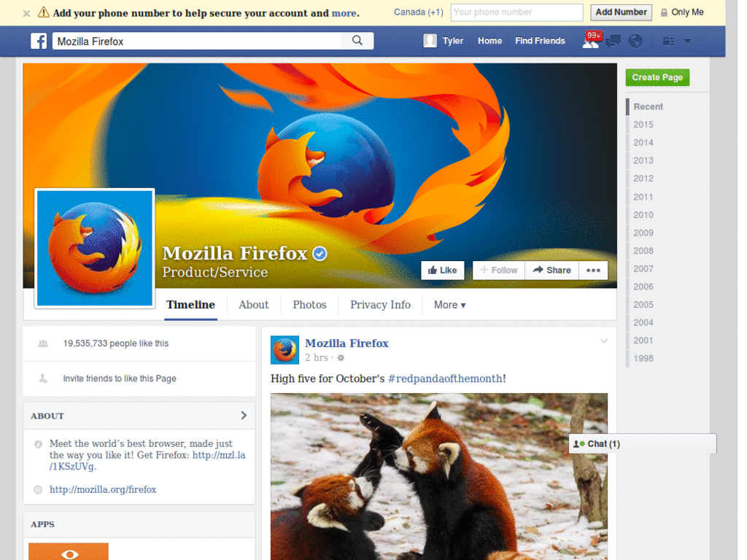Click the warning icon in banner
This screenshot has height=560, width=747.
click(x=43, y=12)
